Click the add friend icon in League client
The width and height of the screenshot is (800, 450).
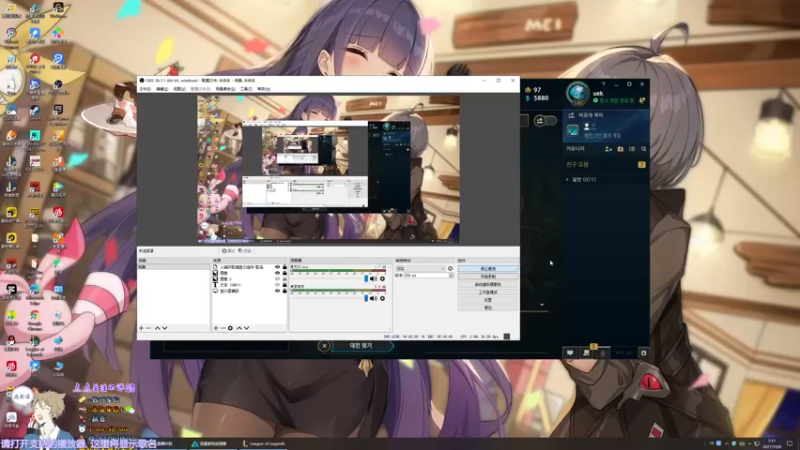(x=608, y=149)
